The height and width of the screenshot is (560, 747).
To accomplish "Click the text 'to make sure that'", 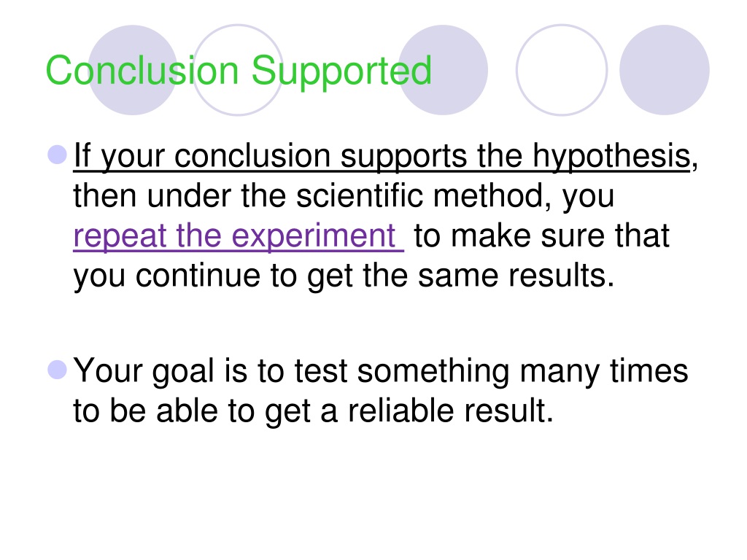I will tap(542, 236).
